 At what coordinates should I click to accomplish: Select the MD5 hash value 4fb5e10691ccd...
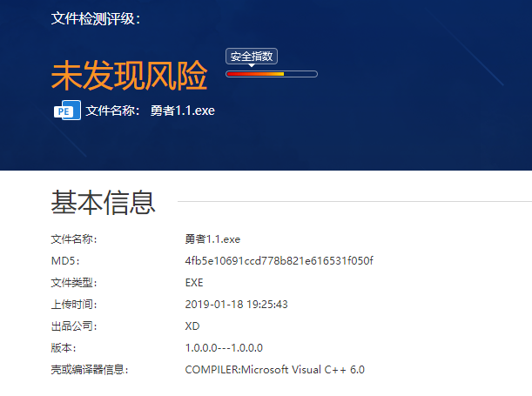(x=279, y=261)
